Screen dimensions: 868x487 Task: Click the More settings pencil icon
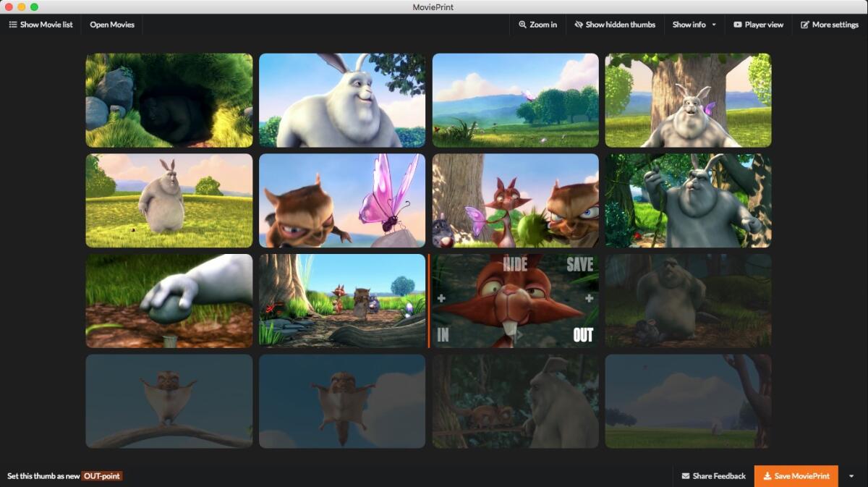tap(806, 24)
